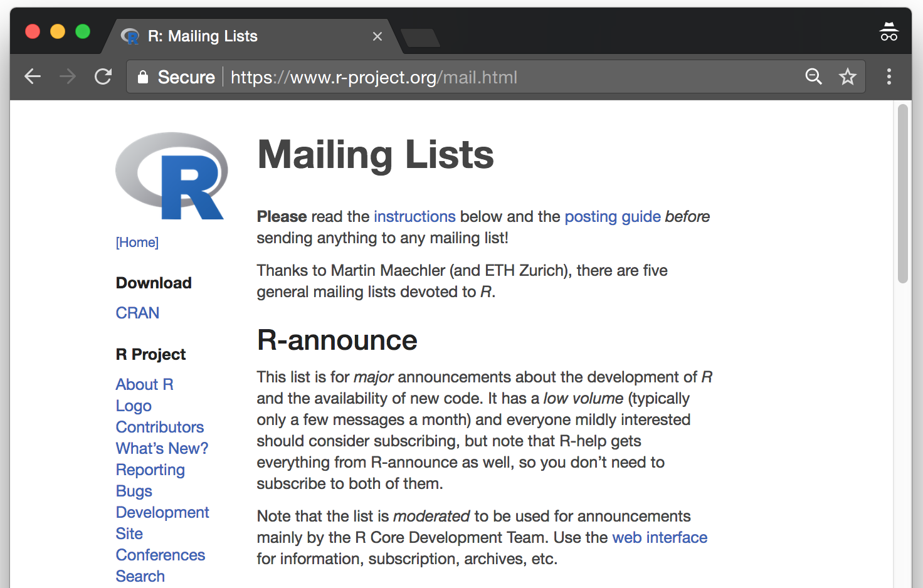
Task: Click the green maximize window button
Action: 83,31
